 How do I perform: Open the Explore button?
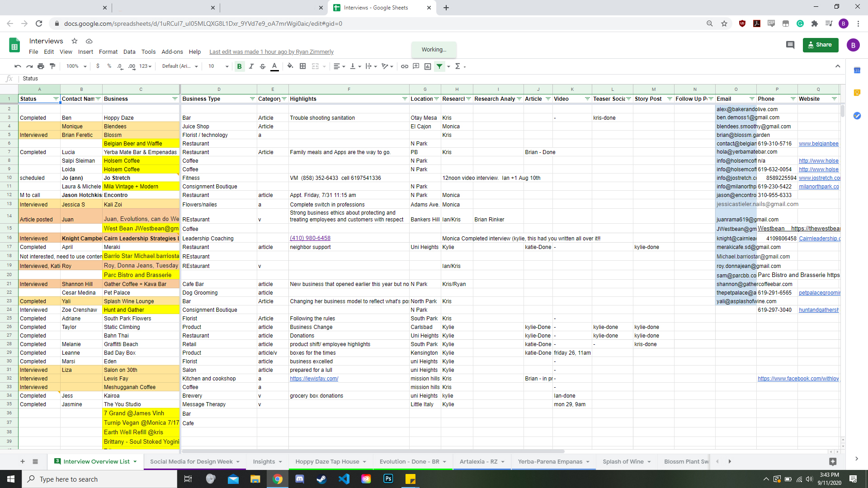pos(833,461)
